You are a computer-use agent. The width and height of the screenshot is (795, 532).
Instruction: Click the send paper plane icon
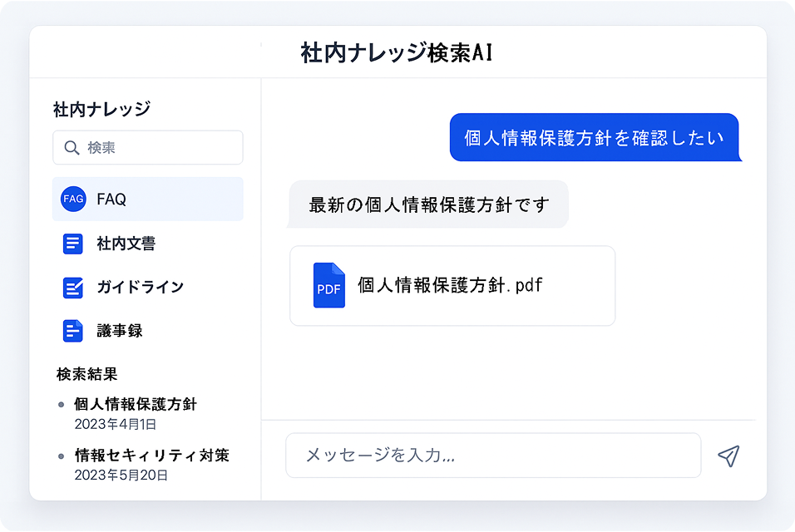pos(728,456)
